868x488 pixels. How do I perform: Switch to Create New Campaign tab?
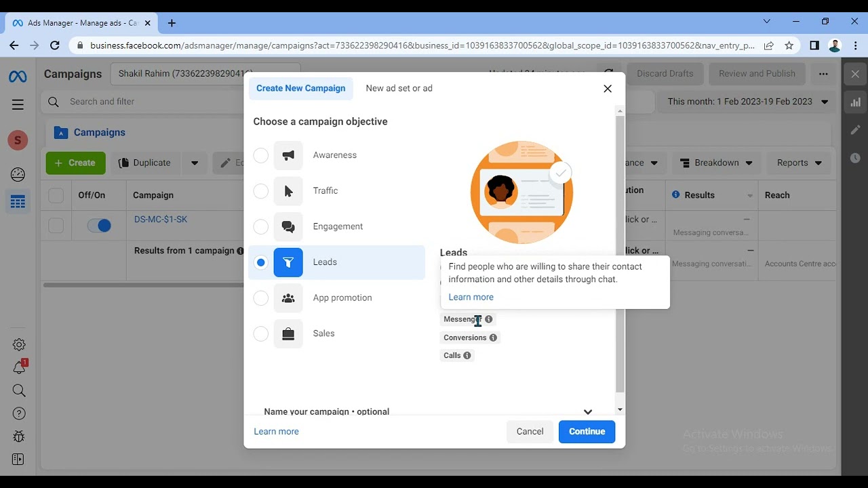click(301, 89)
